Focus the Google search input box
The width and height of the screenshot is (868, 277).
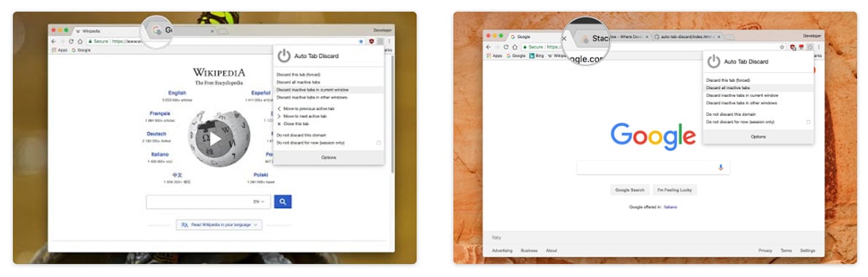click(x=654, y=167)
